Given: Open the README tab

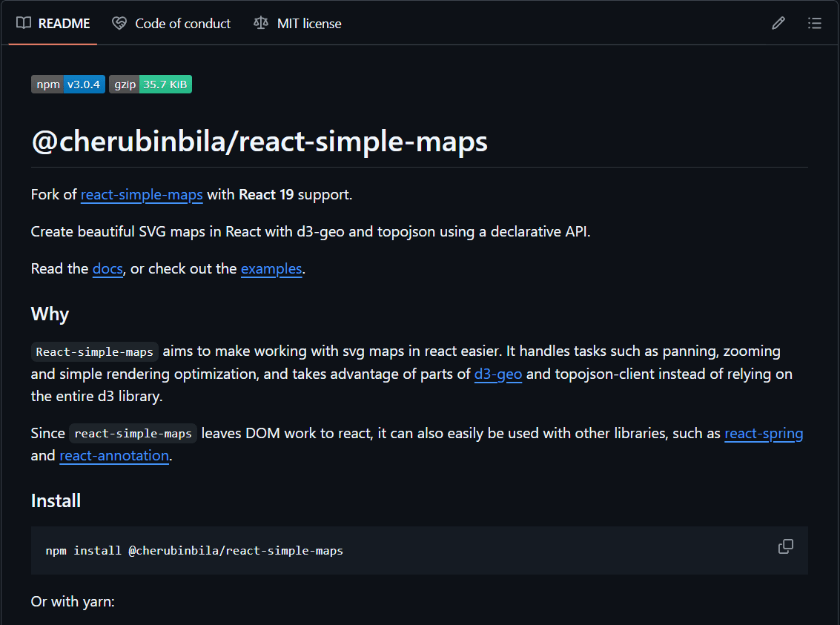Looking at the screenshot, I should point(53,24).
